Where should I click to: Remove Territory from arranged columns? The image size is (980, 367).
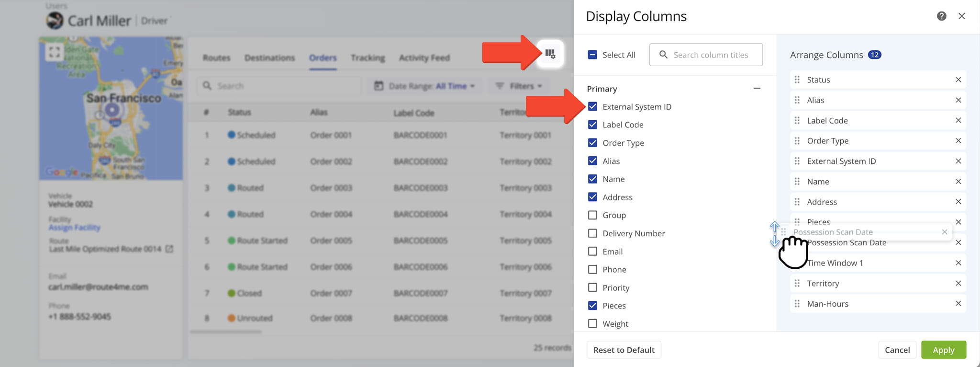[958, 284]
